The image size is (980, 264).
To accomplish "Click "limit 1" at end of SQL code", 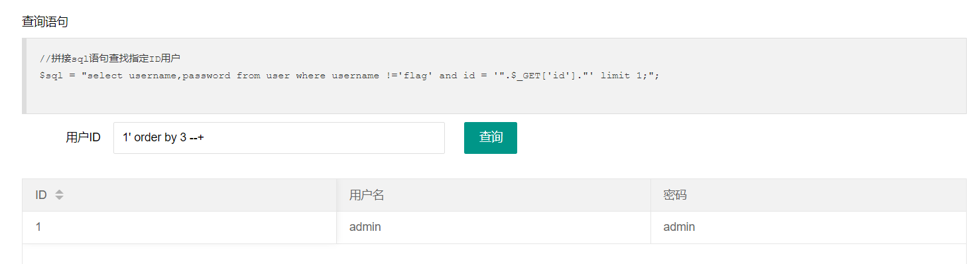I will point(623,76).
